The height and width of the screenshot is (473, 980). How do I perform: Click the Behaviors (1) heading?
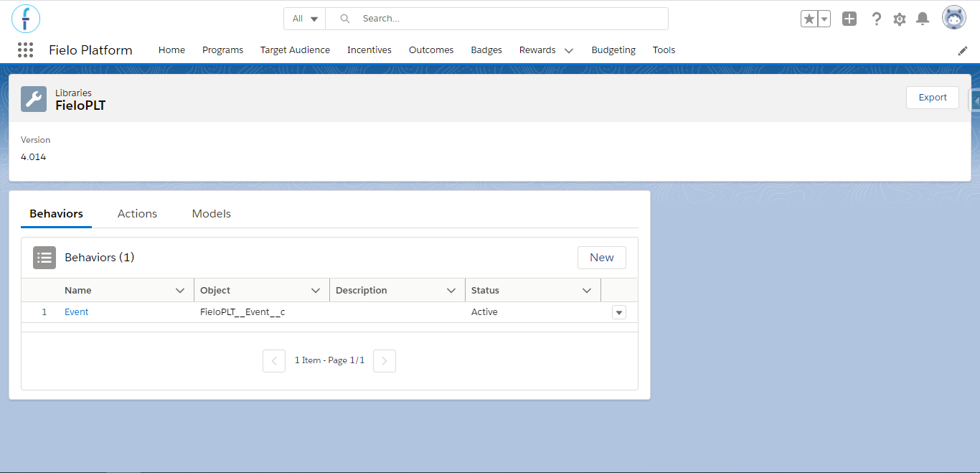point(100,257)
